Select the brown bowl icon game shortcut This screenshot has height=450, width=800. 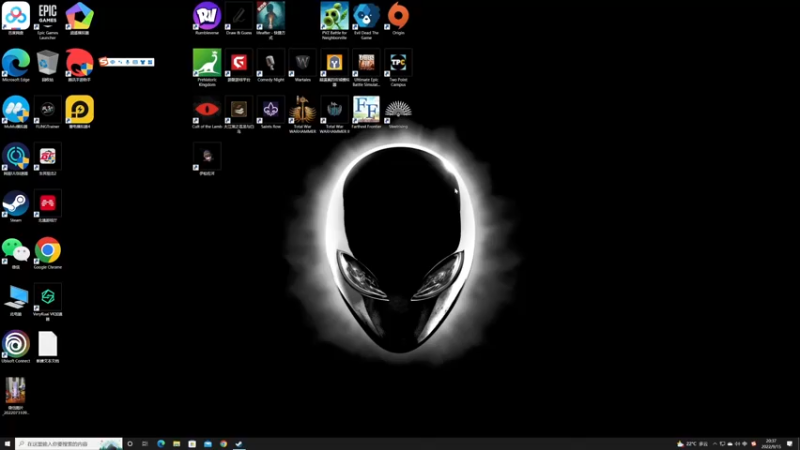pos(239,114)
